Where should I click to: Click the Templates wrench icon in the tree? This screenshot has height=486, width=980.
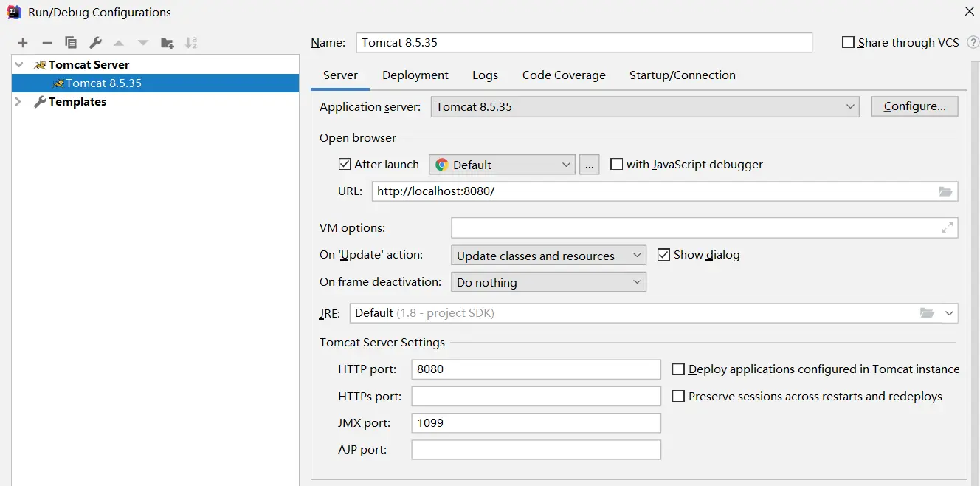[40, 102]
